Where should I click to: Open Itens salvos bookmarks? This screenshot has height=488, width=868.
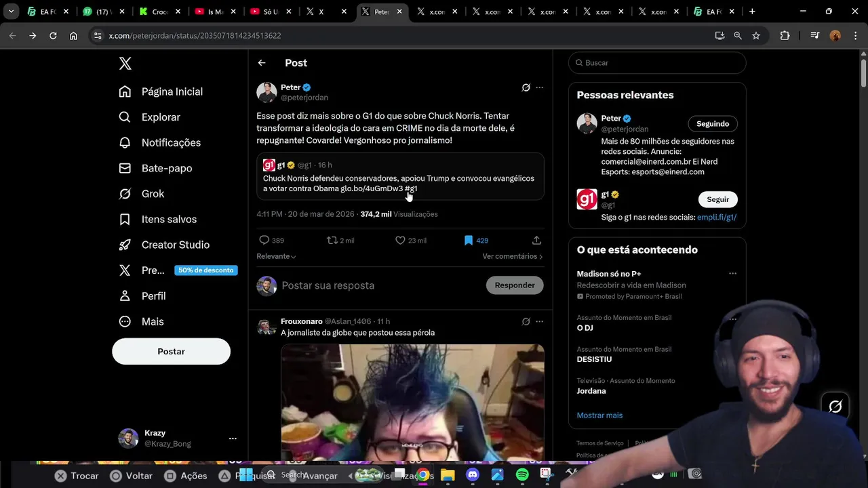point(157,220)
